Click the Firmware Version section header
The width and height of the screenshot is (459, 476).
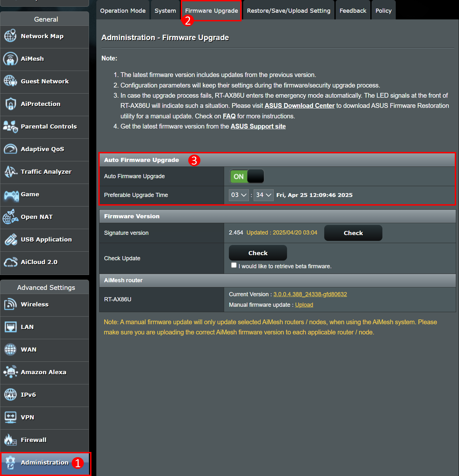click(x=278, y=216)
